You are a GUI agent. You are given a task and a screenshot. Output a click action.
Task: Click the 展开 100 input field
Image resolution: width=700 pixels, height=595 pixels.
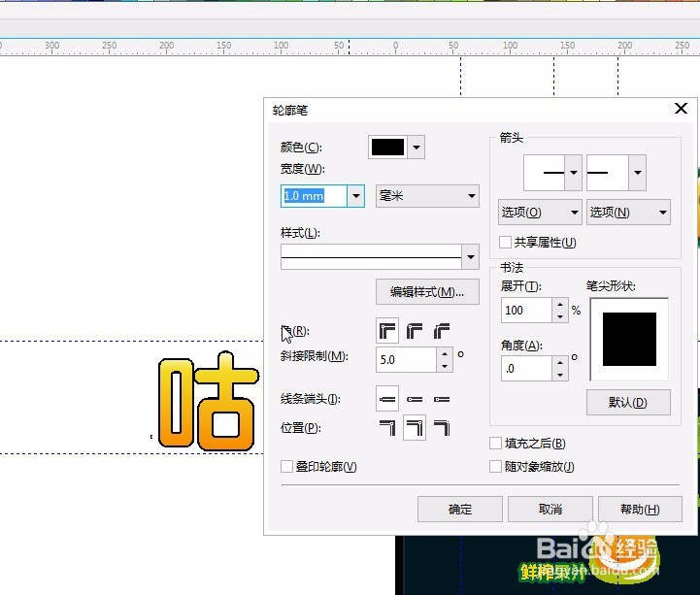coord(526,311)
